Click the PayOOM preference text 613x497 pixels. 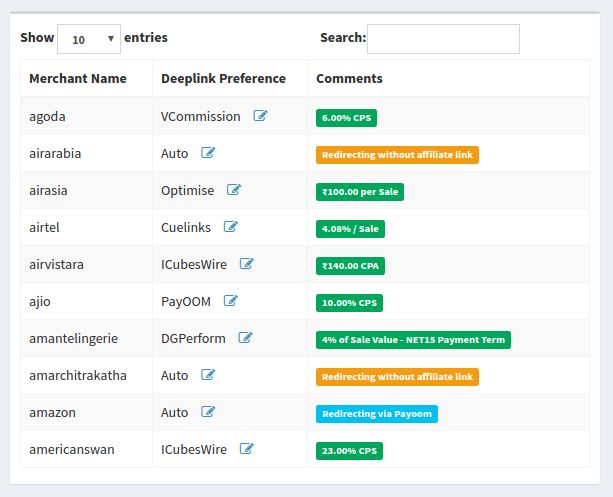186,301
